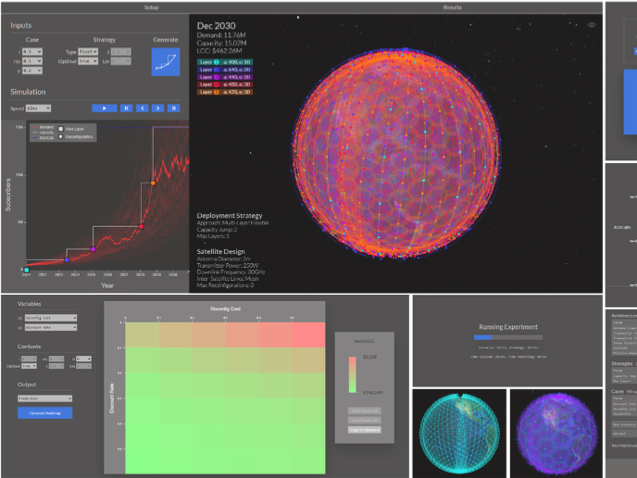Screen dimensions: 637x478
Task: Skip simulation back to the start
Action: (x=125, y=107)
